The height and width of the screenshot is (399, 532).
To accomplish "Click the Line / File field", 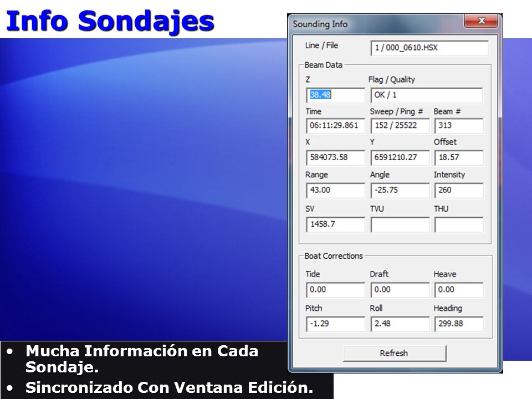I will click(429, 48).
